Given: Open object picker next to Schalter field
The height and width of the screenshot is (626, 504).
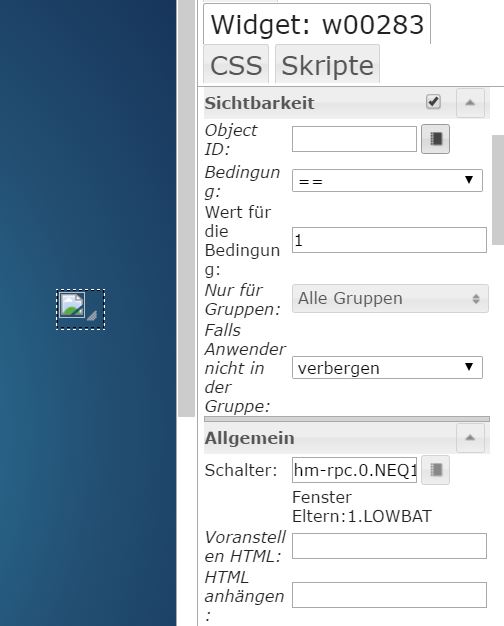Looking at the screenshot, I should pyautogui.click(x=435, y=470).
